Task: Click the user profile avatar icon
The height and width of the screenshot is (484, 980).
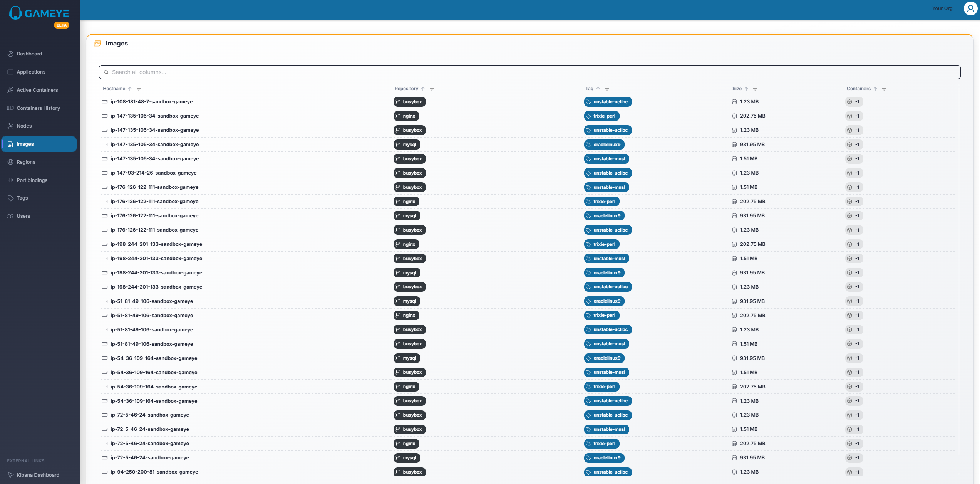Action: [x=970, y=8]
